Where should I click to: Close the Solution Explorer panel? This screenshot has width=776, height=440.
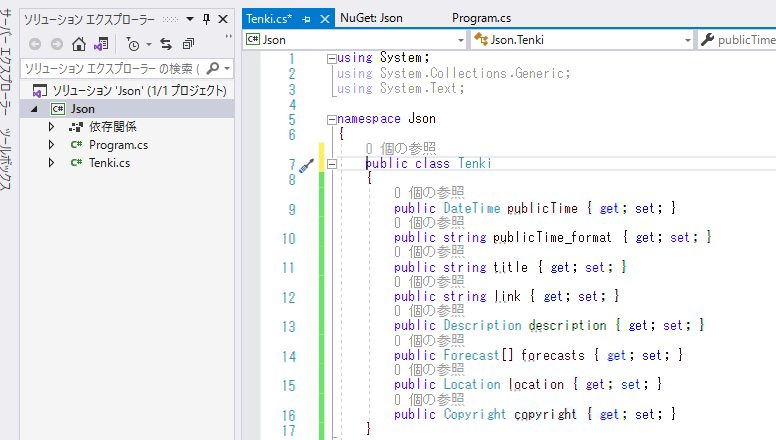coord(223,19)
